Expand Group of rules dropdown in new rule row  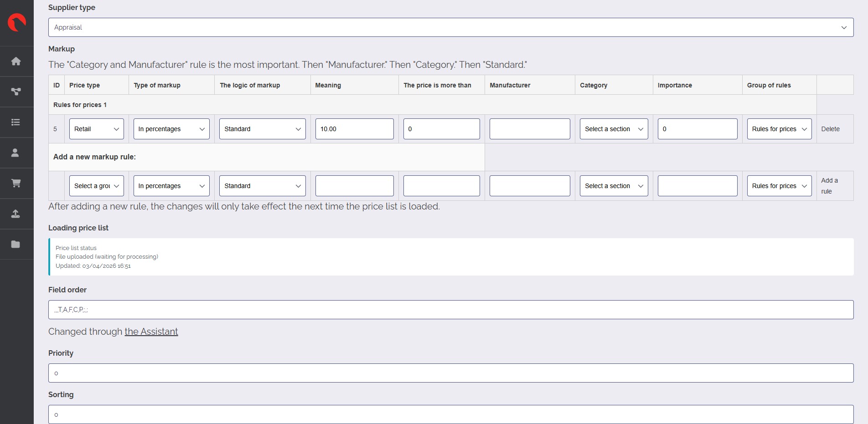[779, 186]
